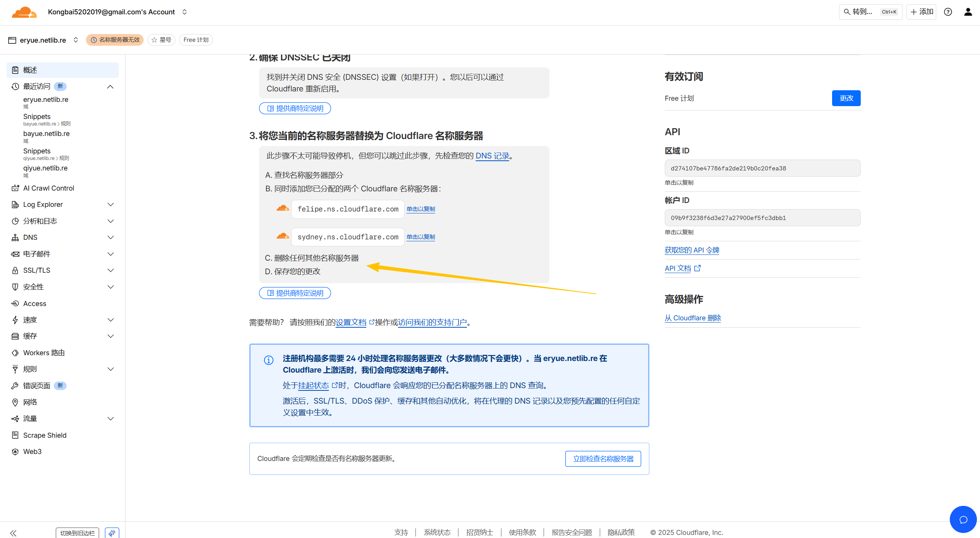Open the account switcher dropdown
Screen dimensions: 980x538
point(185,12)
